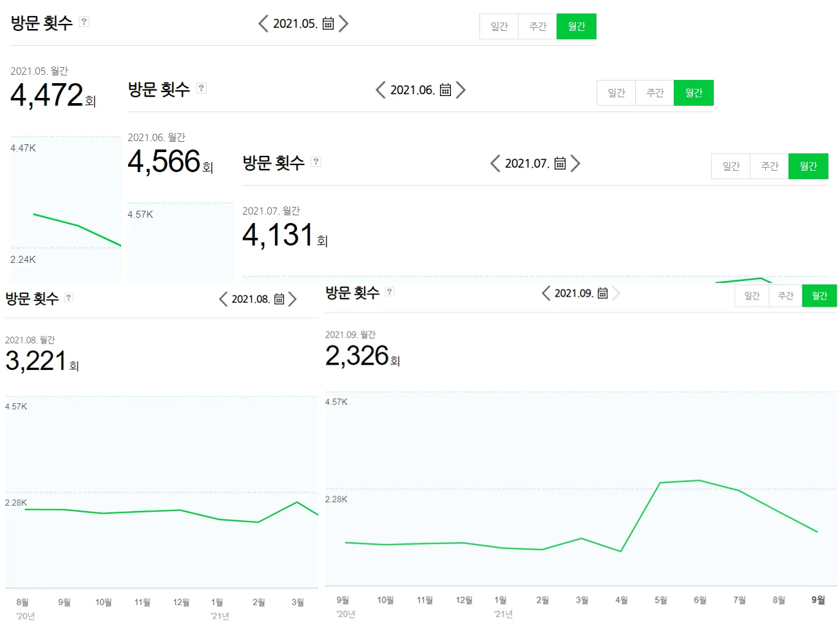Open the calendar picker next to 2021.07.
Screen dimensions: 840x629
click(x=560, y=164)
